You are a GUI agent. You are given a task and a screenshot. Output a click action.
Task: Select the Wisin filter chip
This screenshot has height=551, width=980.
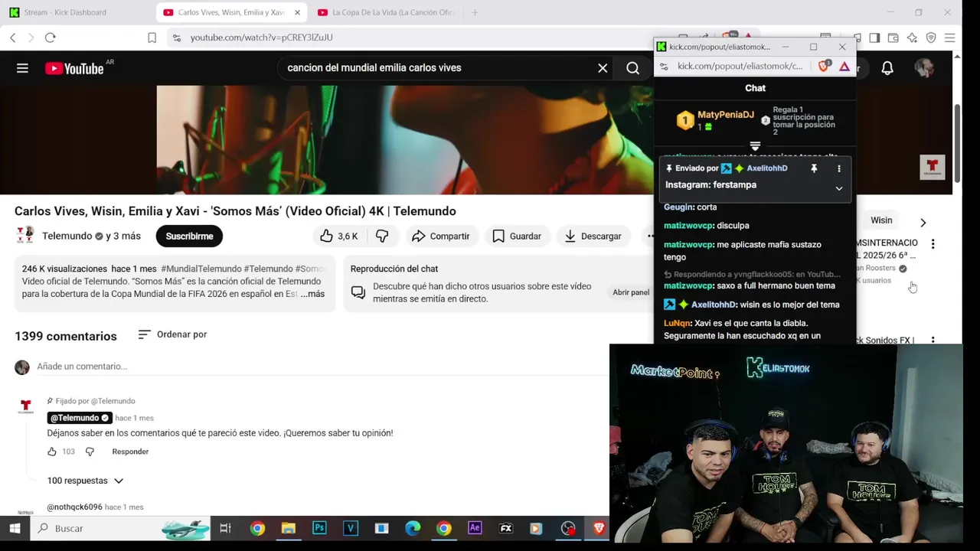(881, 220)
